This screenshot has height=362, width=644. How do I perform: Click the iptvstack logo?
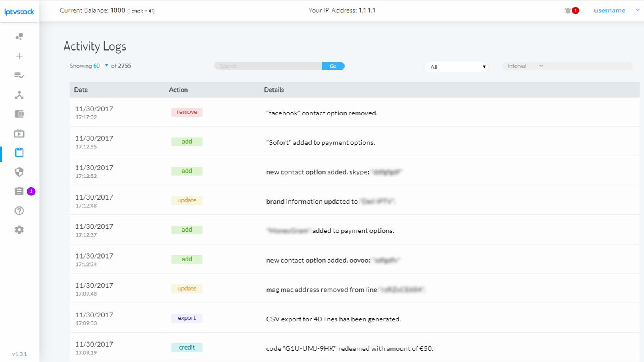click(19, 12)
